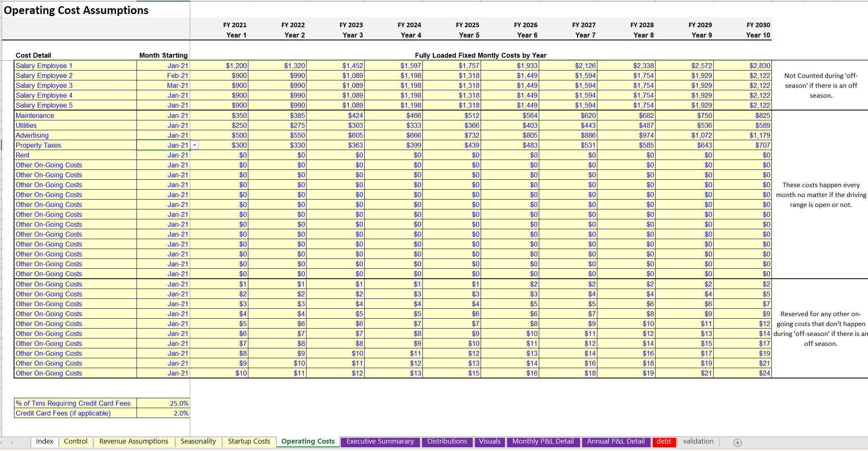The height and width of the screenshot is (451, 868).
Task: Switch to the red debt sheet tab
Action: pos(664,441)
